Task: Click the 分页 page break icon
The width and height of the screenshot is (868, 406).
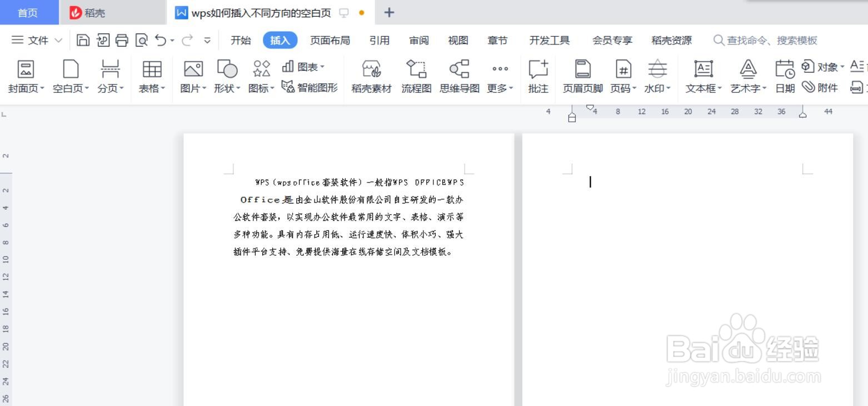Action: 110,70
